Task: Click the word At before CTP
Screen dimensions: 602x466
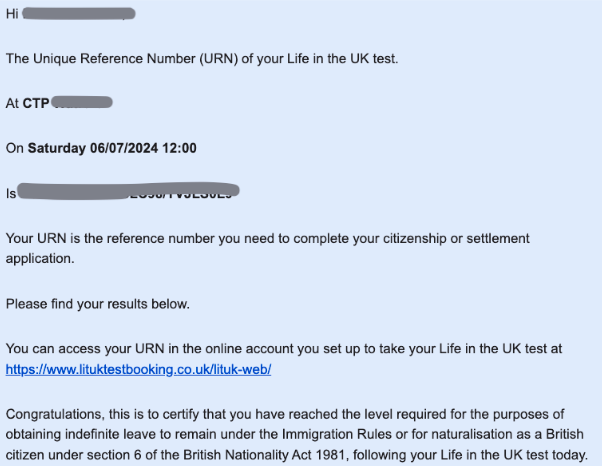Action: (x=12, y=103)
